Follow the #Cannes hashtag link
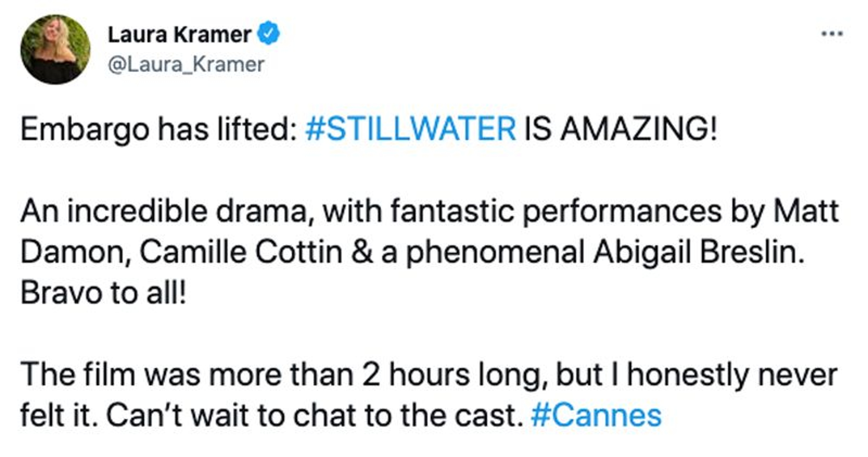Viewport: 868px width, 457px height. pyautogui.click(x=596, y=416)
